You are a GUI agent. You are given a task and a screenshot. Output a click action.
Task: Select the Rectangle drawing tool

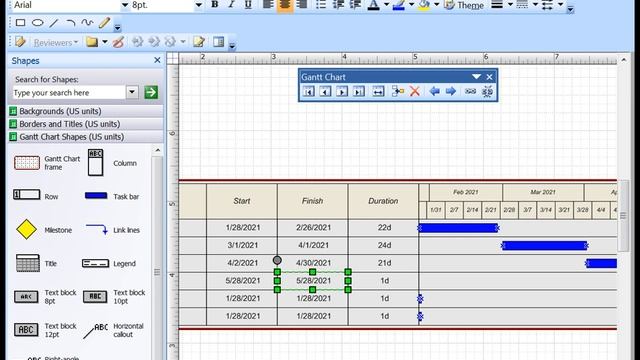20,23
